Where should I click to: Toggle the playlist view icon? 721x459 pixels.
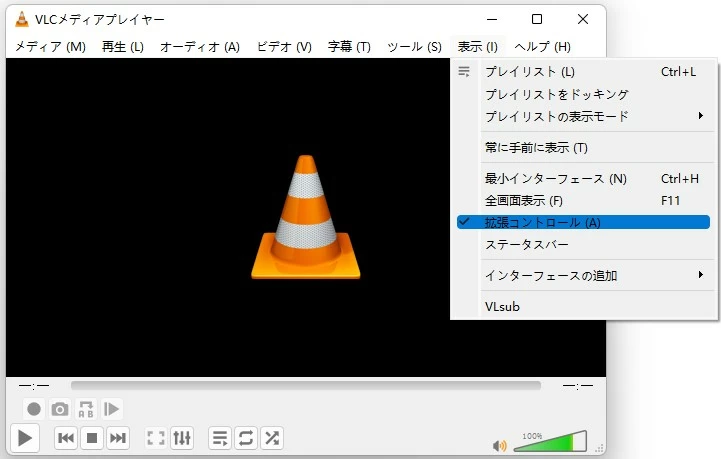(x=220, y=438)
